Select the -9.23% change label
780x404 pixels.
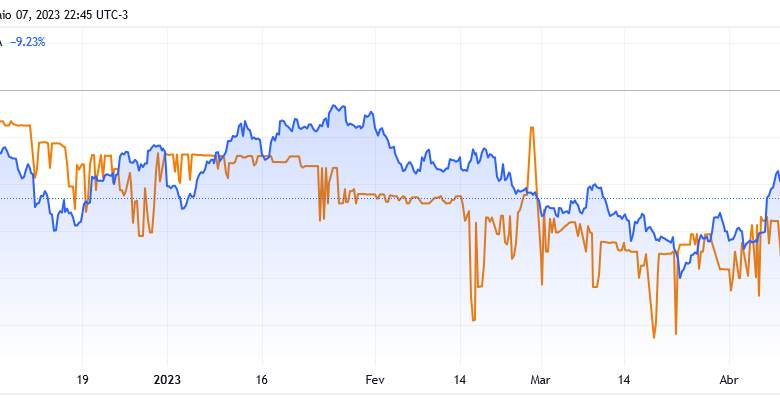(28, 43)
